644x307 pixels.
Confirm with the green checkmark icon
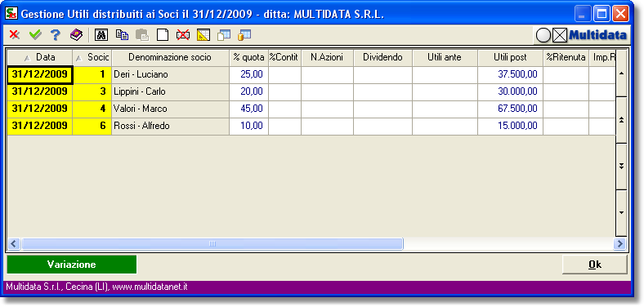coord(35,35)
